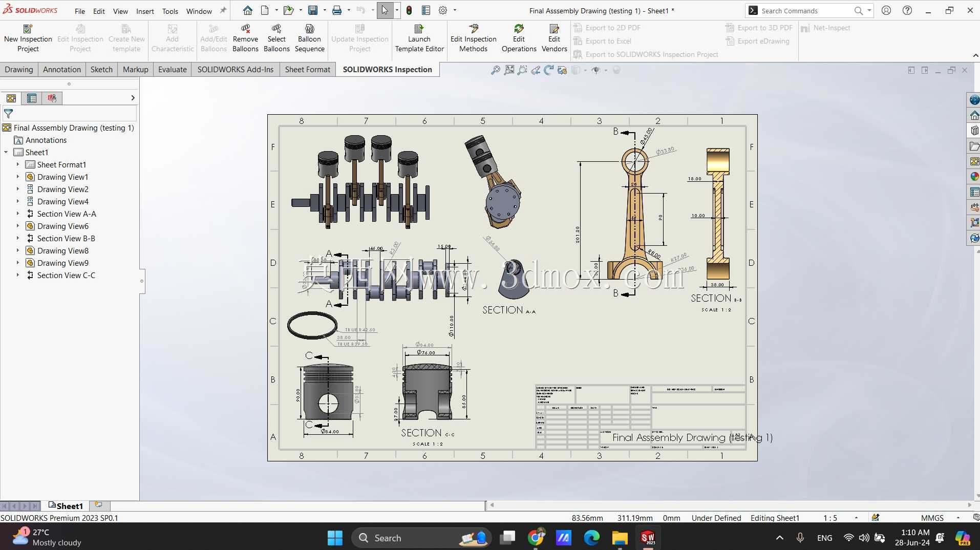Click the taskbar Search box
This screenshot has width=980, height=550.
421,538
